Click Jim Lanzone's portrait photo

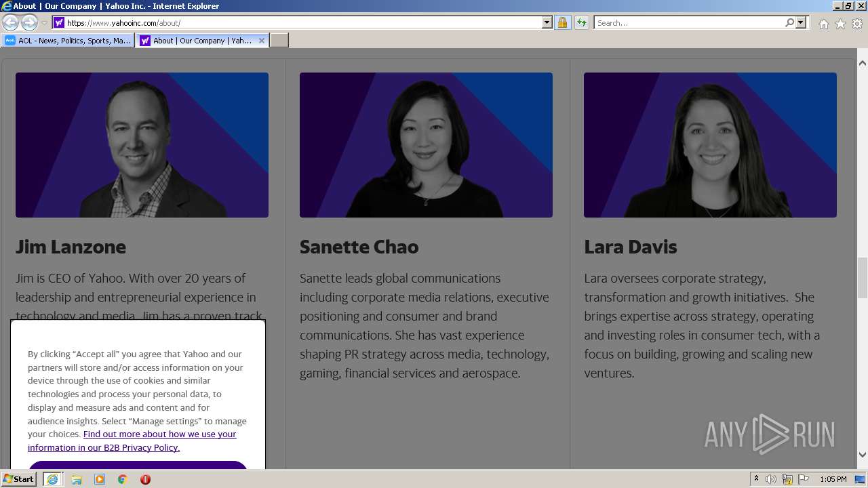(142, 145)
